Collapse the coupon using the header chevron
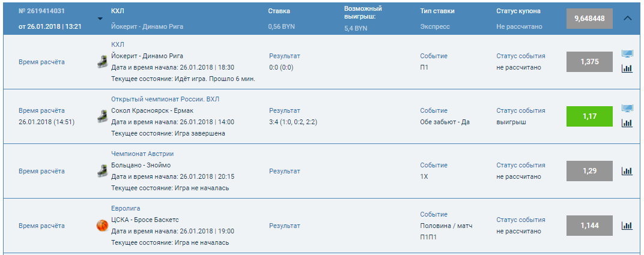Image resolution: width=644 pixels, height=255 pixels. click(628, 18)
